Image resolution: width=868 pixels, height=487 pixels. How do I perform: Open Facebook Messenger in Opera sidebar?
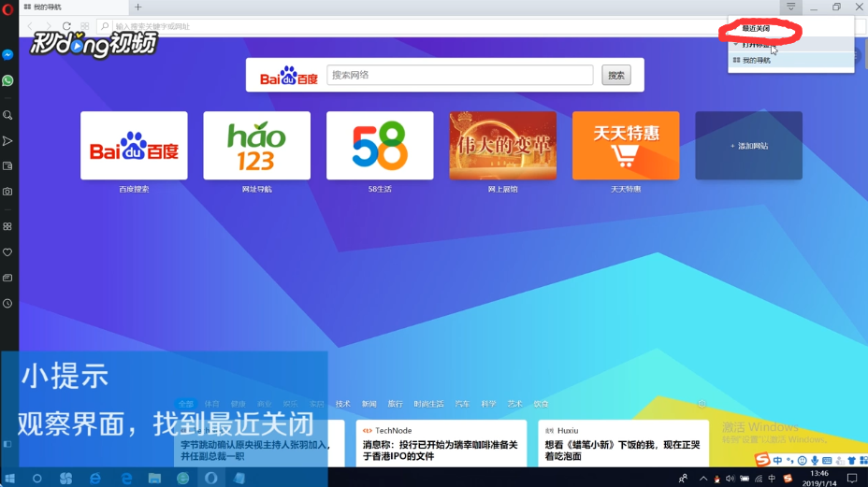(x=7, y=55)
